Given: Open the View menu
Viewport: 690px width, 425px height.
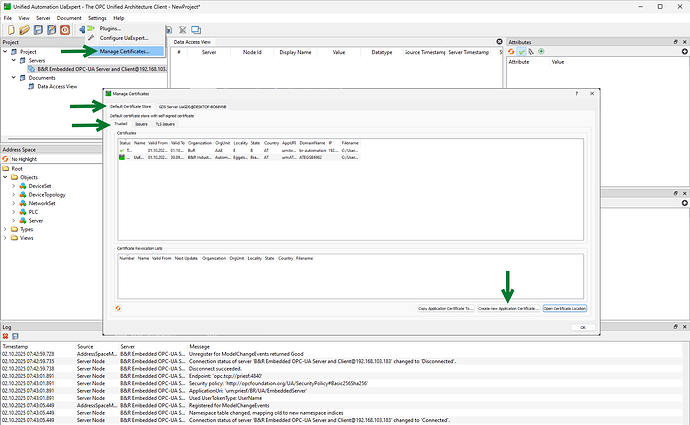Looking at the screenshot, I should (24, 18).
